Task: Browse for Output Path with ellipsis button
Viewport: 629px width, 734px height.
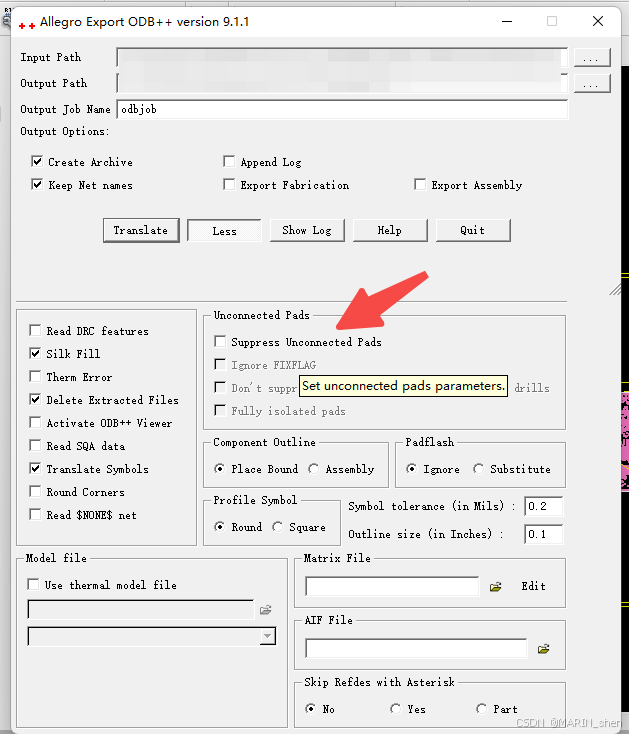Action: pos(592,84)
